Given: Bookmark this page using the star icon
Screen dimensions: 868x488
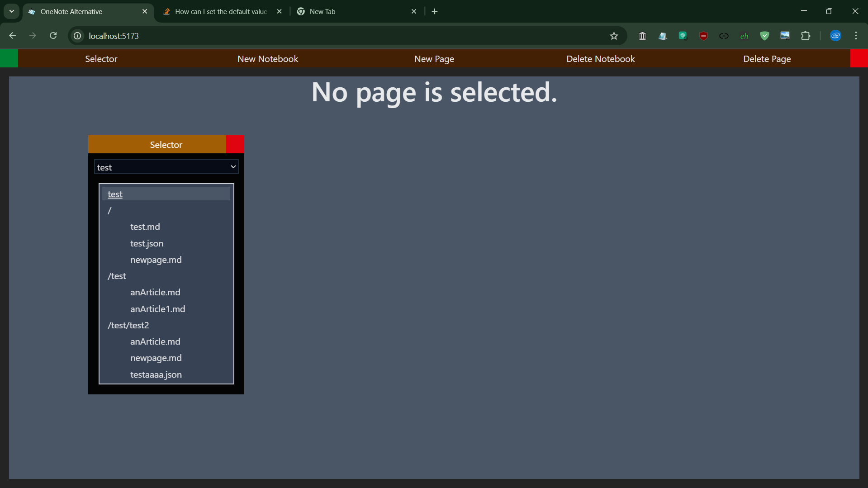Looking at the screenshot, I should point(614,36).
